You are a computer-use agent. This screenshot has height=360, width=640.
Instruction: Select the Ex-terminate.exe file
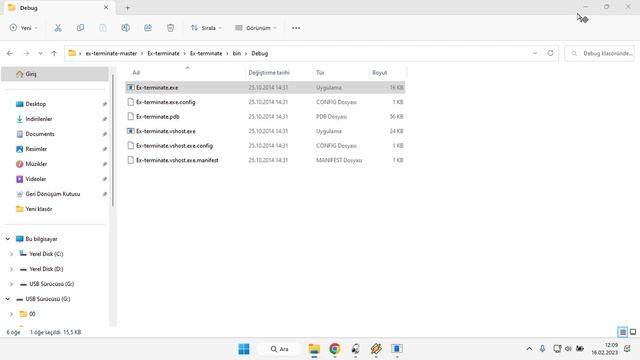click(265, 87)
